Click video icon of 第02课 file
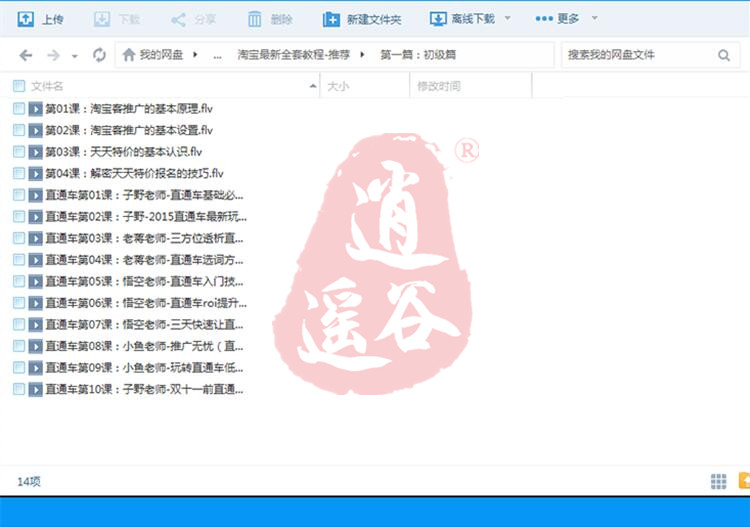 (35, 131)
